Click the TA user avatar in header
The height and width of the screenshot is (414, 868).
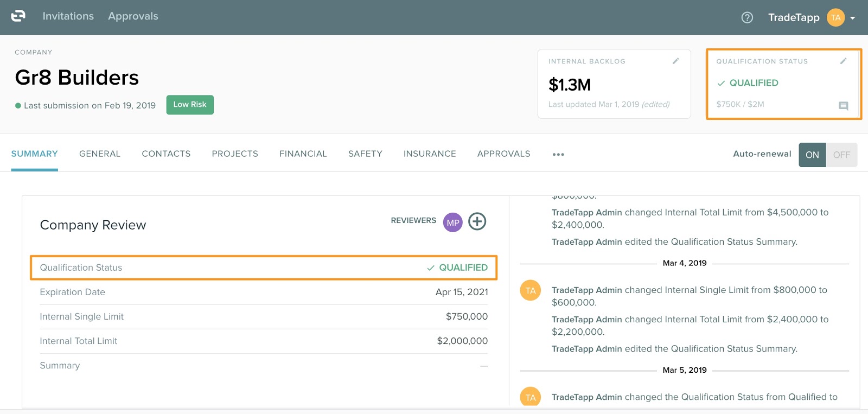835,17
